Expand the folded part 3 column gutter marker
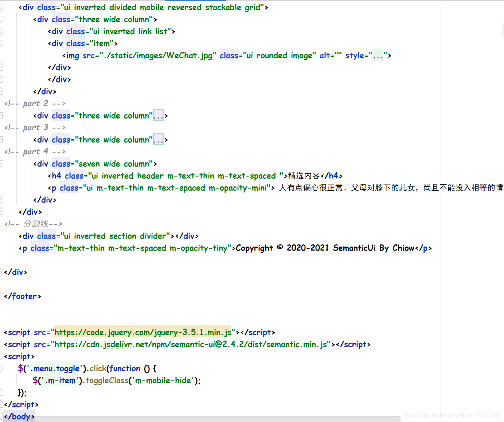The image size is (504, 422). 1,140
